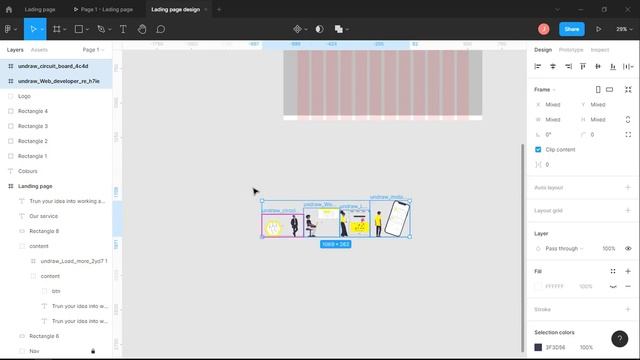Image resolution: width=640 pixels, height=360 pixels.
Task: Select the Rectangle 4 layer
Action: [56, 111]
